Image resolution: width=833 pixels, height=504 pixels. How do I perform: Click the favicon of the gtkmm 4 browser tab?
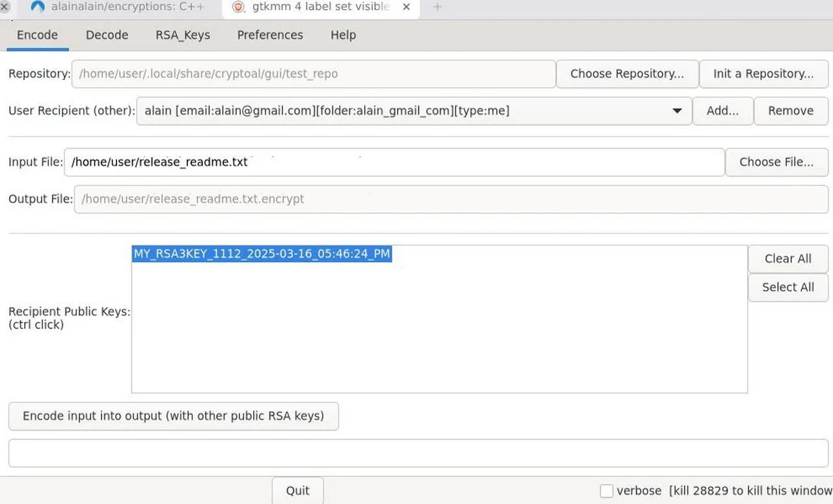tap(238, 7)
